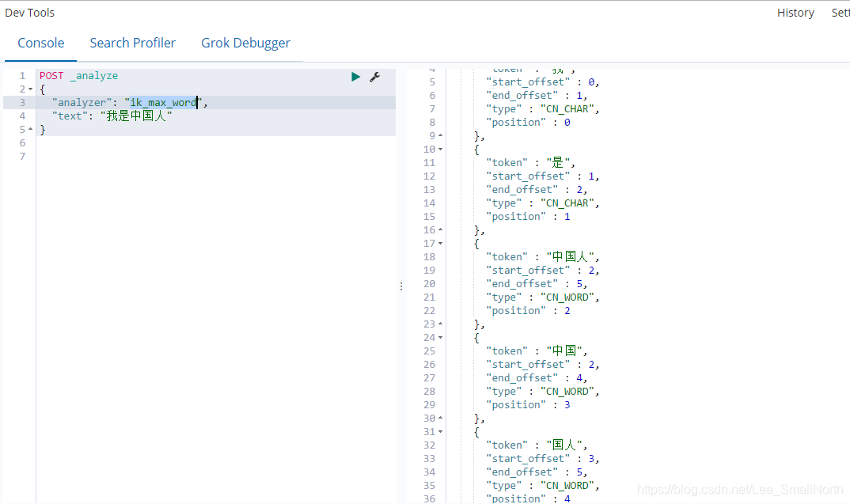Collapse the output block at line 10
Viewport: 850px width, 504px height.
click(x=440, y=149)
